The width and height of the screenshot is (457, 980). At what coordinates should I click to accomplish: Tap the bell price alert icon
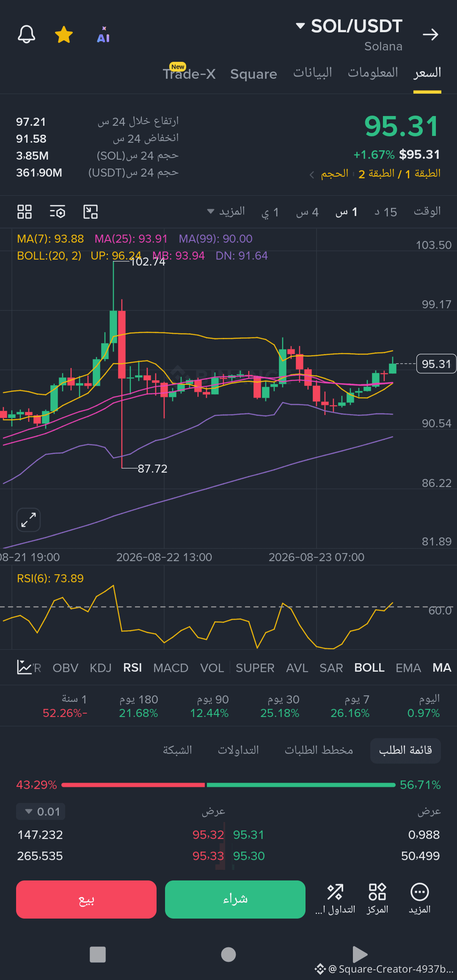(26, 34)
